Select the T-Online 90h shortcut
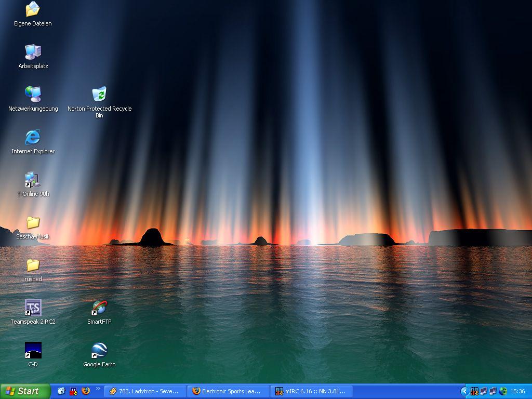 point(33,180)
